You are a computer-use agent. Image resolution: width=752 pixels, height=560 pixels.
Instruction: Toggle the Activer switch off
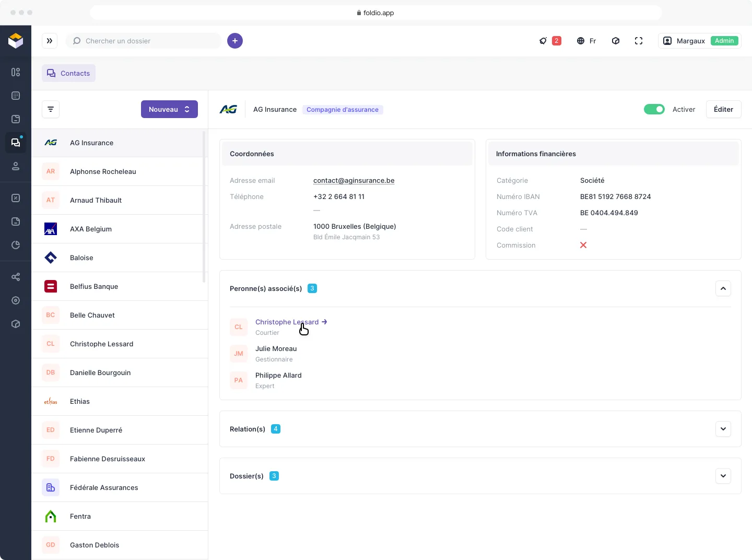point(654,109)
